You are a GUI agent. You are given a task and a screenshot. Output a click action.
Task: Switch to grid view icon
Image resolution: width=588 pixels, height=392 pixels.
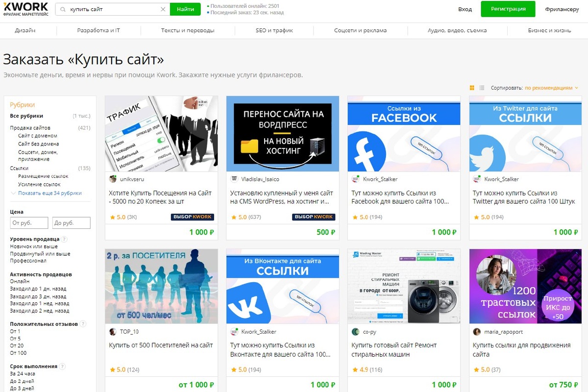click(x=472, y=88)
